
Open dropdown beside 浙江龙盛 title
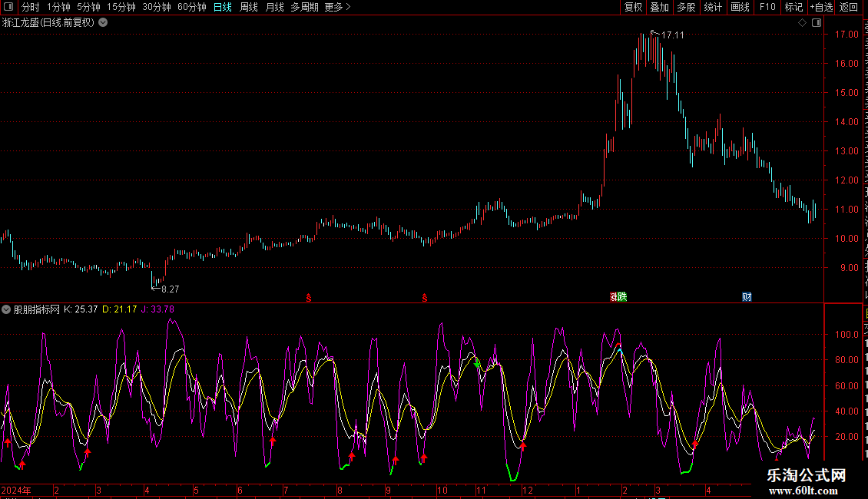[103, 23]
